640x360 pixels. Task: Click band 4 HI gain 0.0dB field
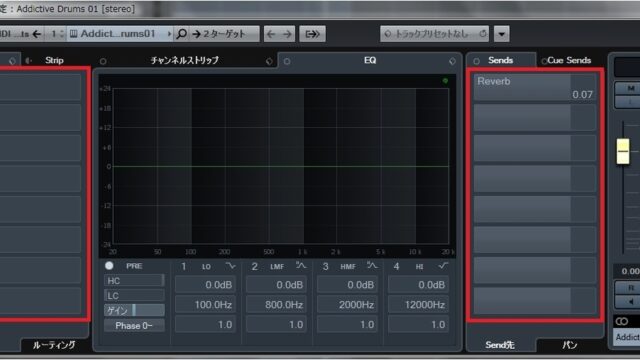click(418, 285)
